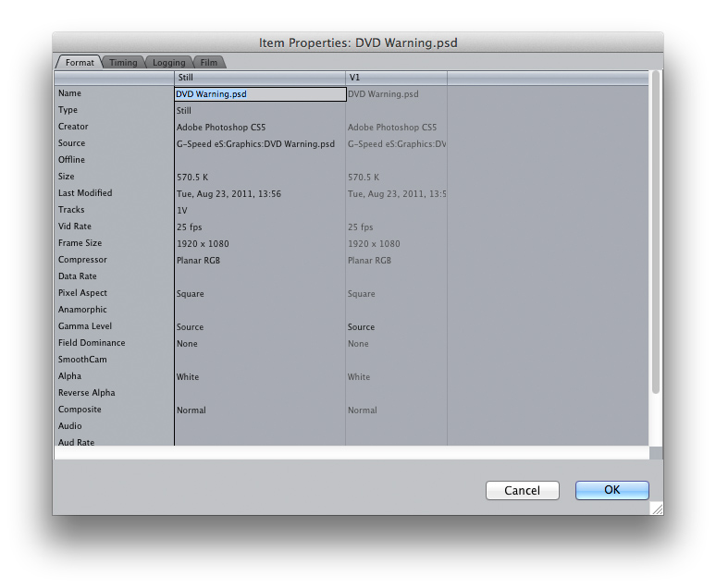Click the Name row label
The width and height of the screenshot is (716, 588).
click(69, 93)
